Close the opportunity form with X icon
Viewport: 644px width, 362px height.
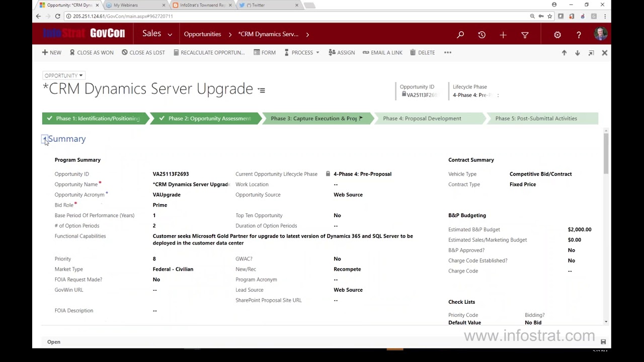click(x=605, y=53)
